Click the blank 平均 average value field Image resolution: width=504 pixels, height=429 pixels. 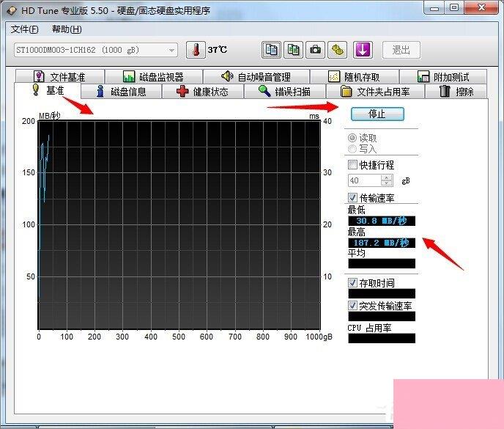pos(382,263)
